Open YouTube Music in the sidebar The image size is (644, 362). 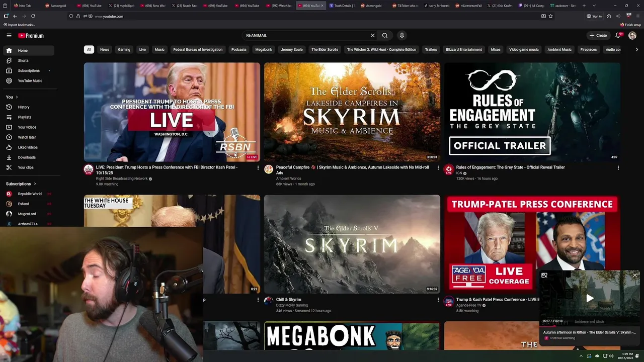[x=29, y=81]
